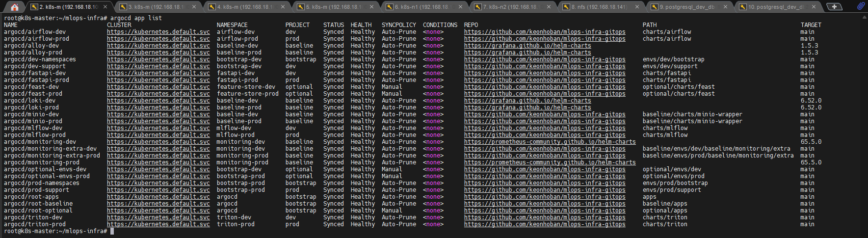This screenshot has height=238, width=868.
Task: Open cluster URL in argocd/airflow-dev row
Action: tap(158, 32)
